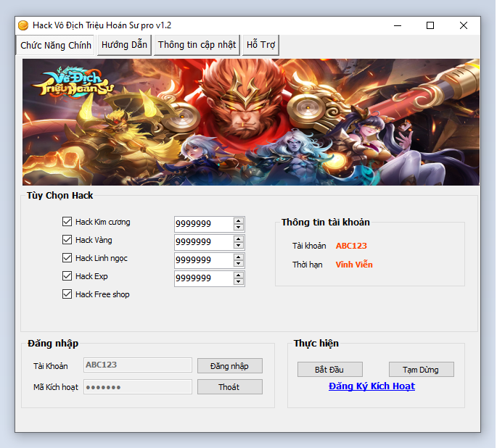Click the Thoát button

point(229,387)
